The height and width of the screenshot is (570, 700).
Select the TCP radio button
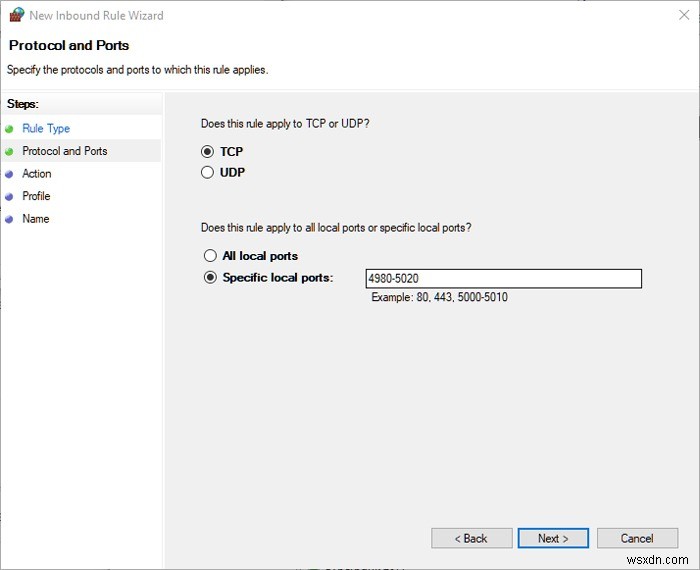click(208, 152)
